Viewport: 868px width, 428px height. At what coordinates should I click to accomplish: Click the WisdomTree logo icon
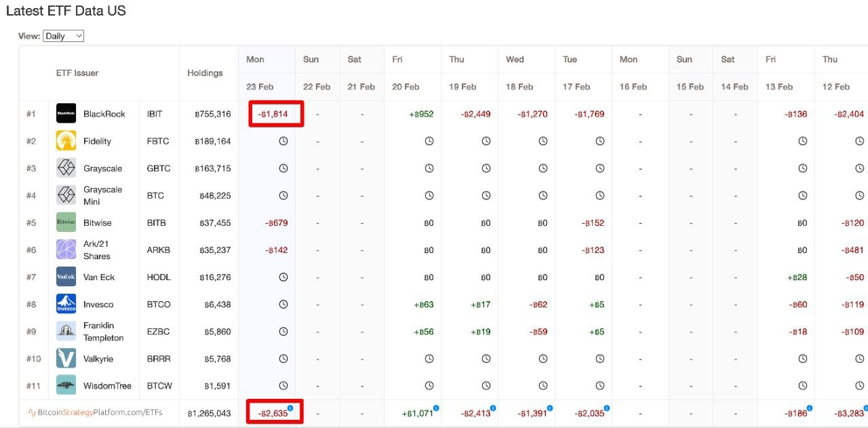(x=66, y=385)
